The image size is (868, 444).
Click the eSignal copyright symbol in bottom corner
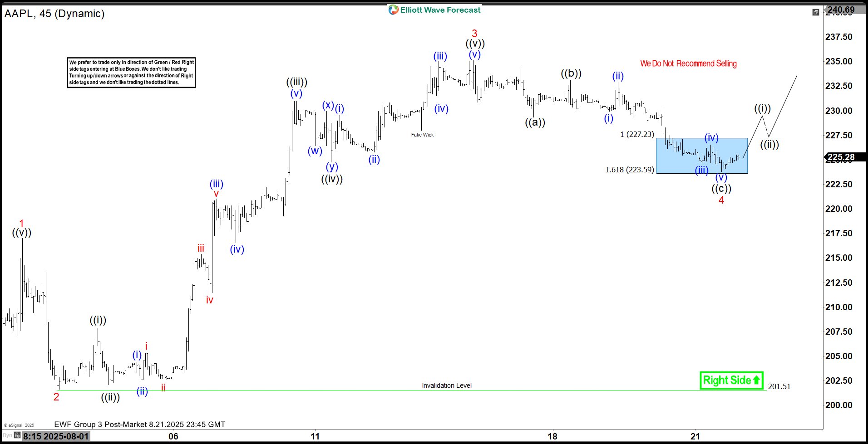pyautogui.click(x=5, y=425)
